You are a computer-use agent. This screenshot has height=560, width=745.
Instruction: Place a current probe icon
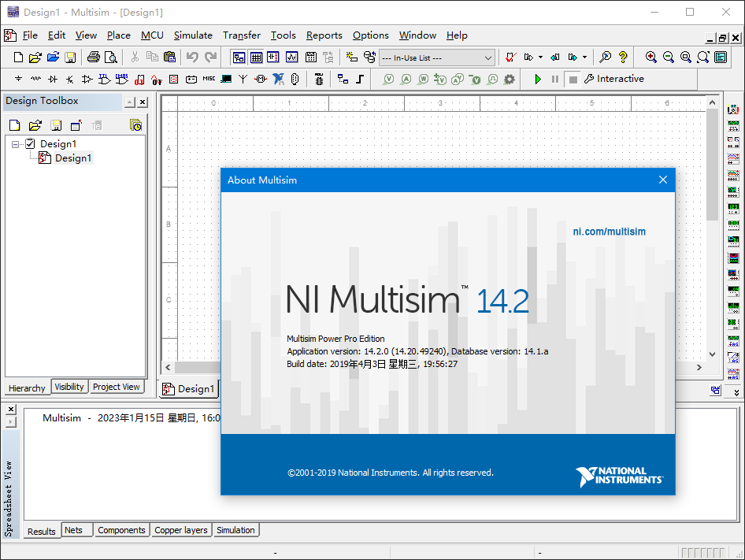[406, 79]
